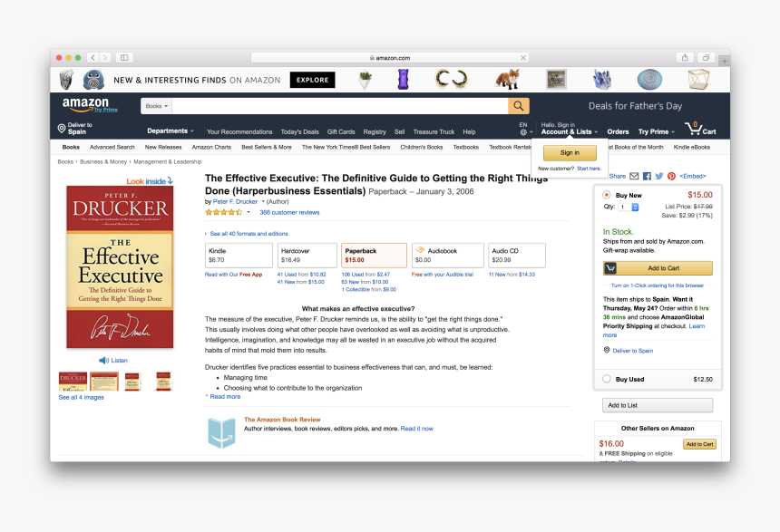Screen dimensions: 780x532
Task: Click the Safari share button
Action: click(685, 58)
